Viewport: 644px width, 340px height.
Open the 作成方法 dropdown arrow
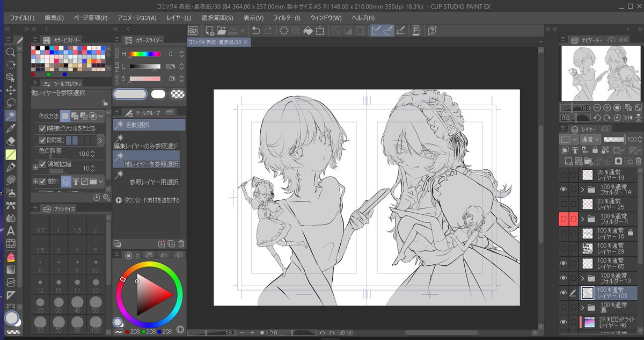click(100, 115)
